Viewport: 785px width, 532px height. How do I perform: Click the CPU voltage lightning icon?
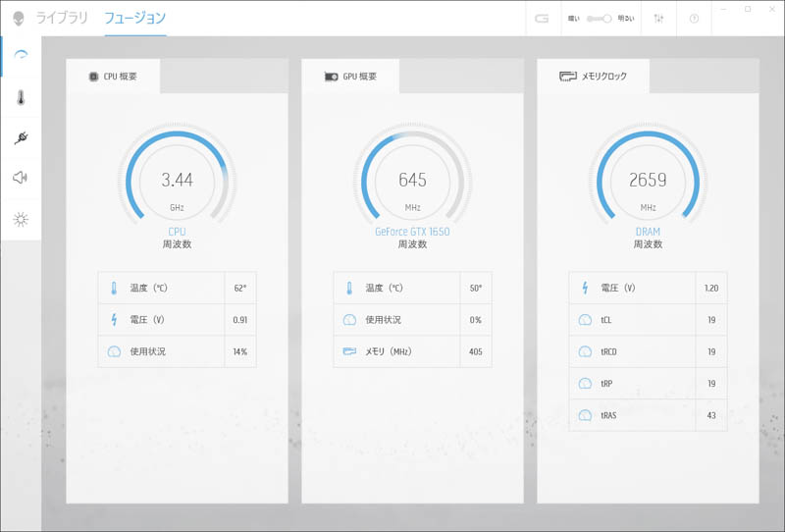(x=114, y=320)
